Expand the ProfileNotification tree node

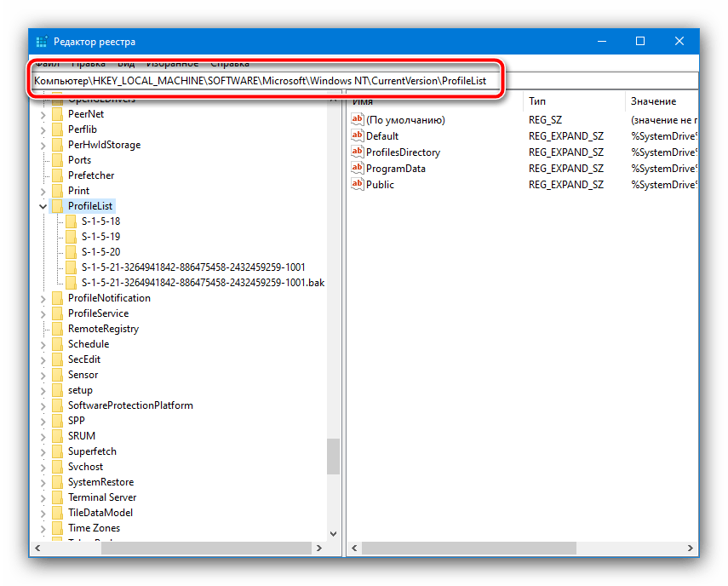pos(43,298)
